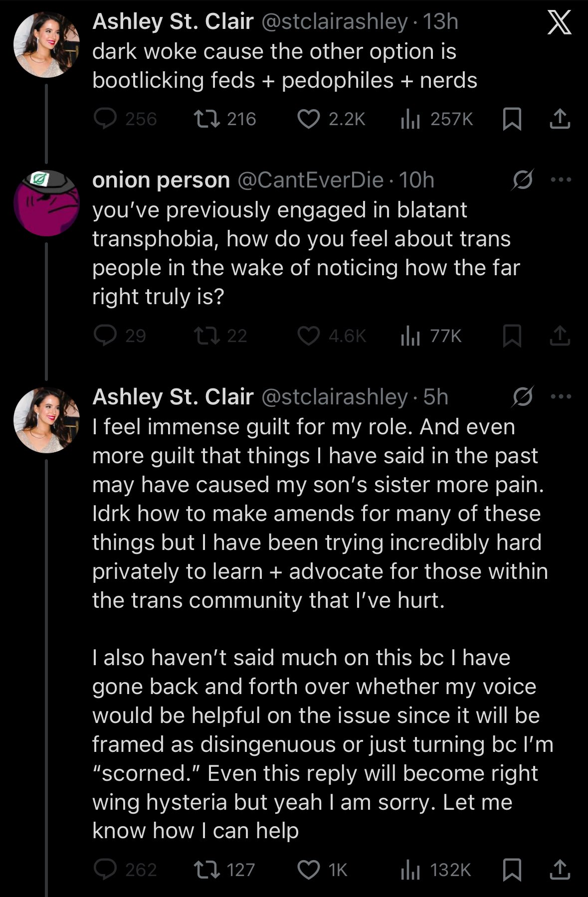The image size is (588, 897).
Task: Reply to onion person's transphobia question
Action: tap(105, 336)
